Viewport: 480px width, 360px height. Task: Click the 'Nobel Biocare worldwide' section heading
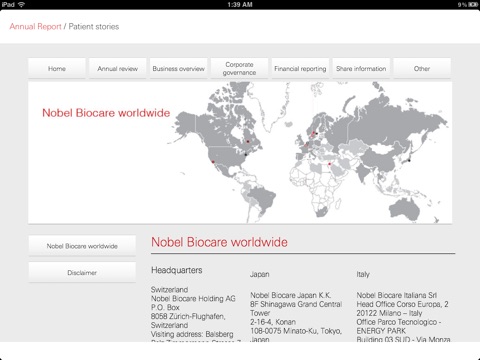(219, 242)
